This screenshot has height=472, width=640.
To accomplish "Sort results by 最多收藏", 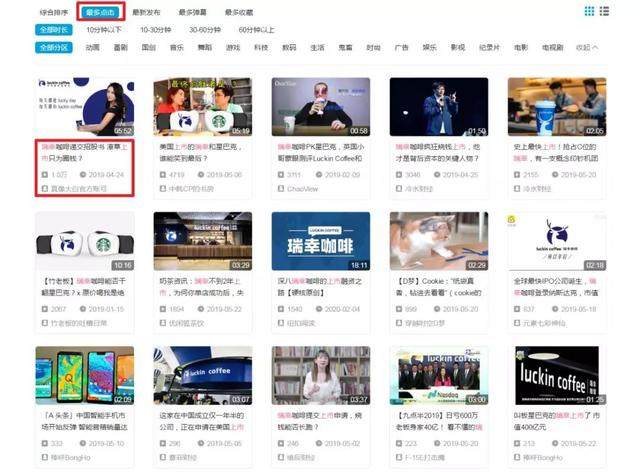I will coord(239,12).
